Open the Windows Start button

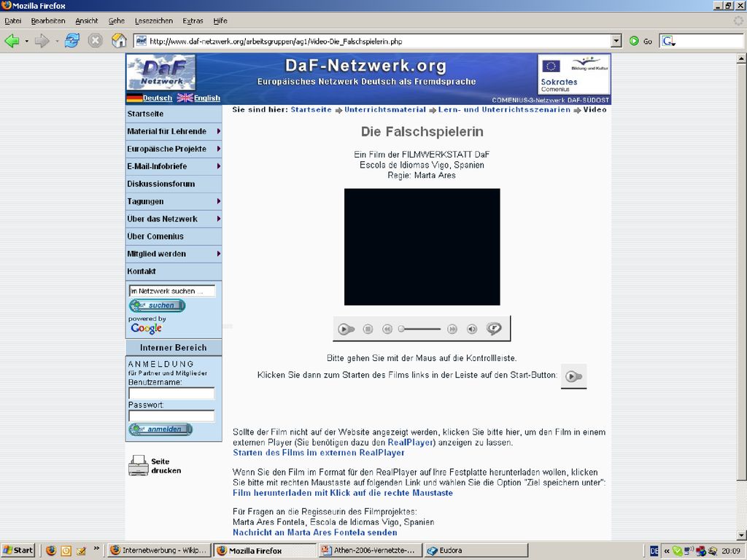[x=18, y=551]
